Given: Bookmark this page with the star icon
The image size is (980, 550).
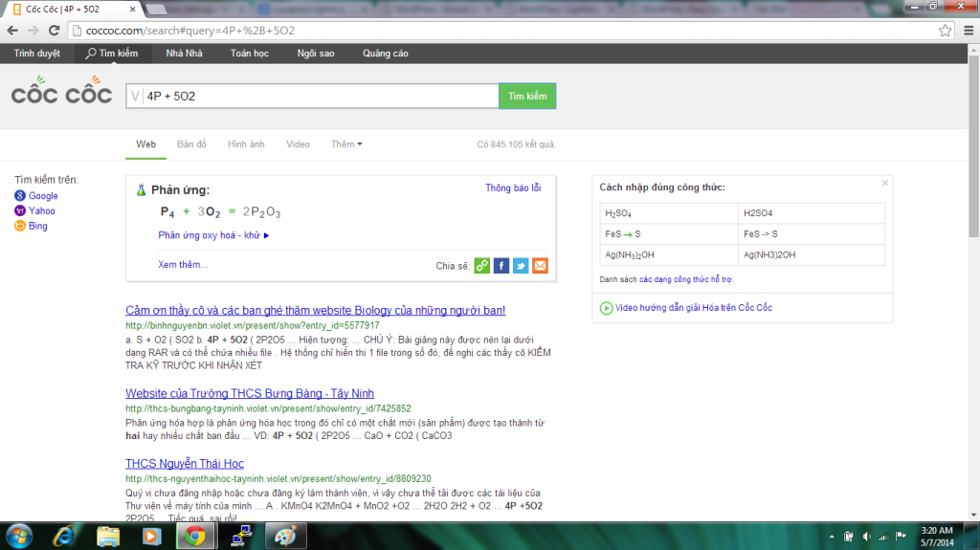Looking at the screenshot, I should tap(945, 31).
